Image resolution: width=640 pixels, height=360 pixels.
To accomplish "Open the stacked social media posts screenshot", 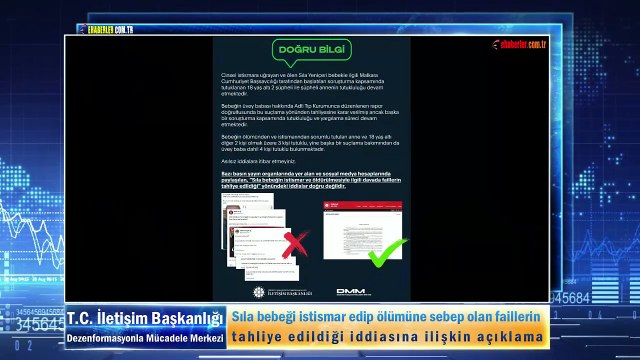I will click(260, 237).
